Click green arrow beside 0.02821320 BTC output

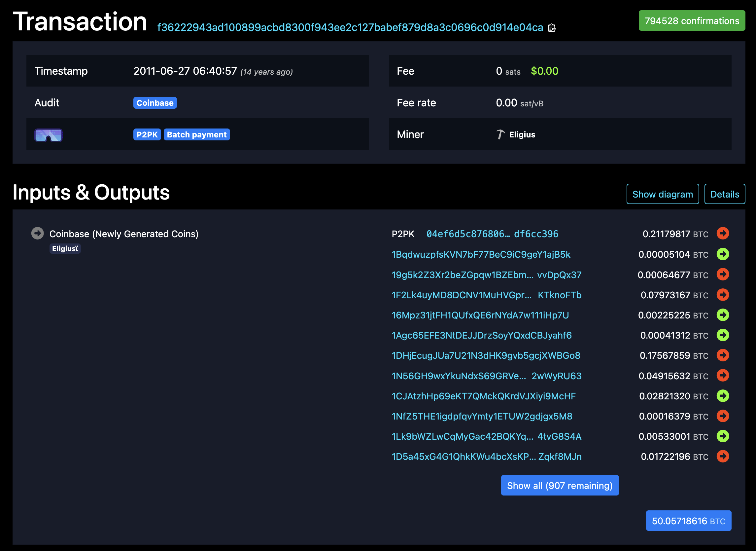(723, 396)
